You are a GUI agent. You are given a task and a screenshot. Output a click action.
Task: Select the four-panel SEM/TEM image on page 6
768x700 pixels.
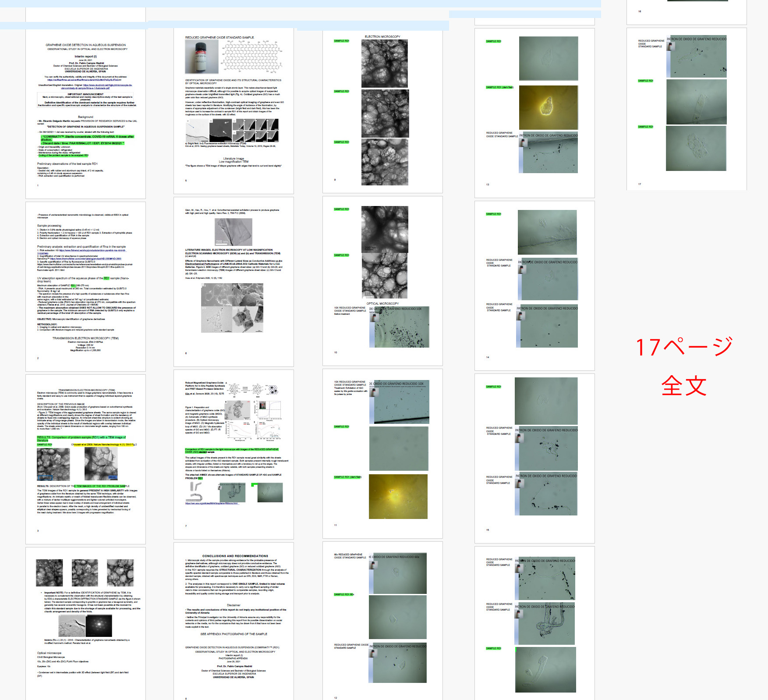pyautogui.click(x=232, y=308)
